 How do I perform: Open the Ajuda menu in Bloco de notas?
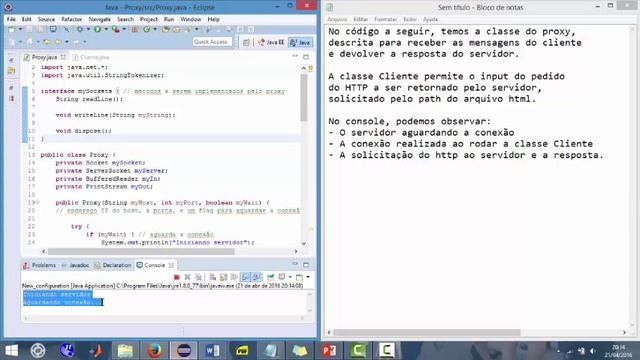coord(430,19)
